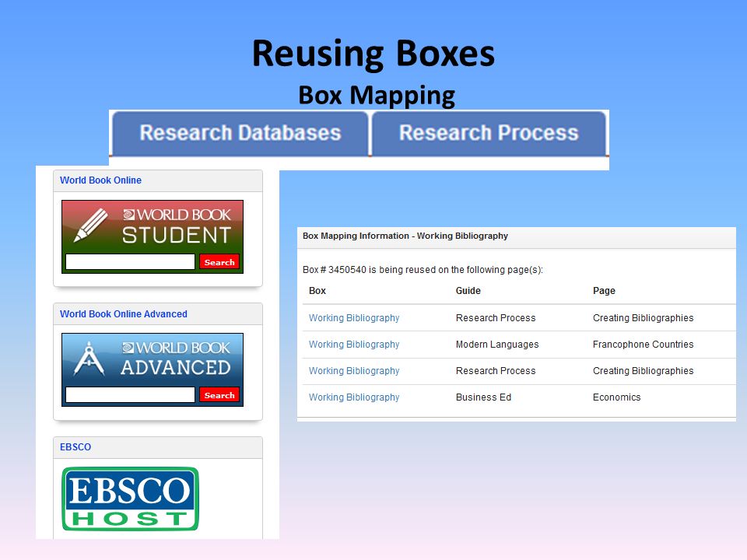
Task: Click the World Book Student search field
Action: pyautogui.click(x=130, y=261)
